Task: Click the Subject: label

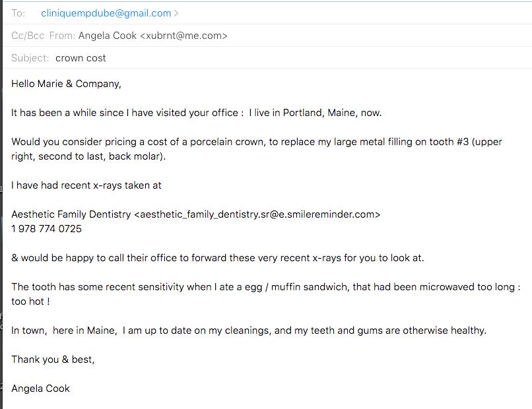Action: (x=30, y=58)
